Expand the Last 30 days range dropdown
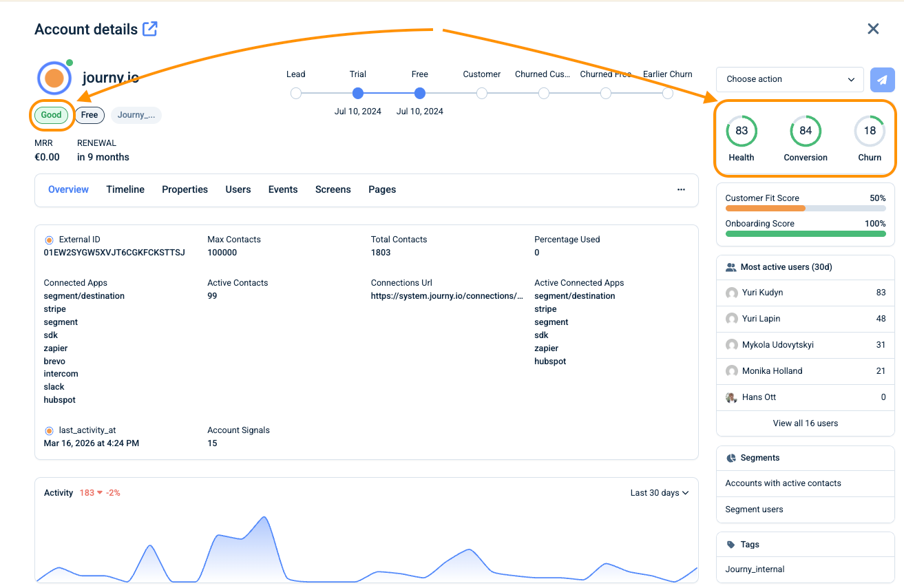The height and width of the screenshot is (588, 904). coord(659,493)
